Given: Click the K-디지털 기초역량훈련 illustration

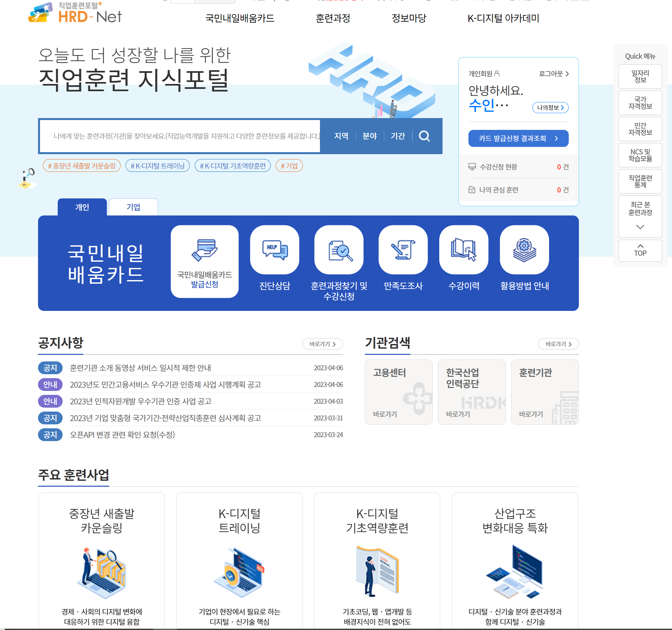Looking at the screenshot, I should tap(377, 572).
